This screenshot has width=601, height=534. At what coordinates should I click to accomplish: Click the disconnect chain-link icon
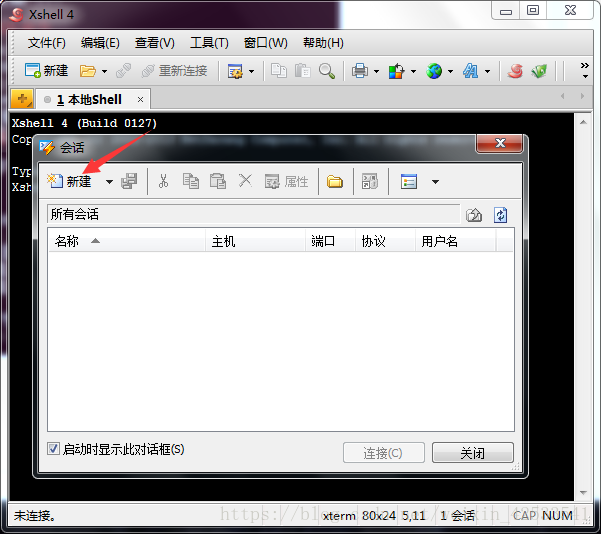pos(123,71)
